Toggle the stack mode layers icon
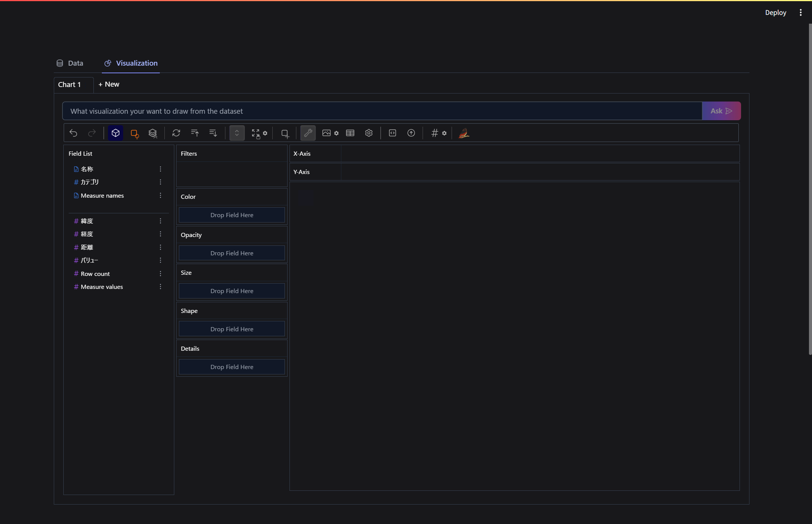 coord(153,133)
